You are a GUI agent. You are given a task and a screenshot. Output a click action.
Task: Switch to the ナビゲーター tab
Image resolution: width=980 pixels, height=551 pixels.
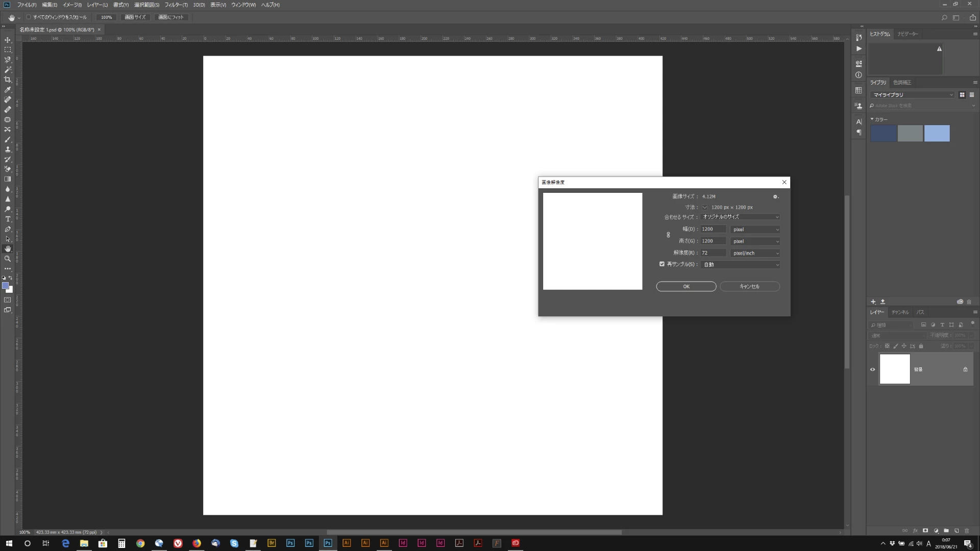[x=908, y=34]
